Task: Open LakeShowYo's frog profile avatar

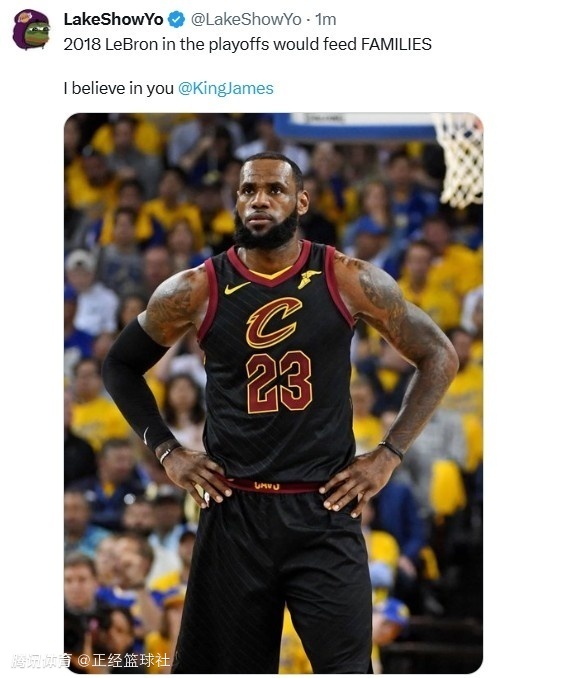Action: 32,29
